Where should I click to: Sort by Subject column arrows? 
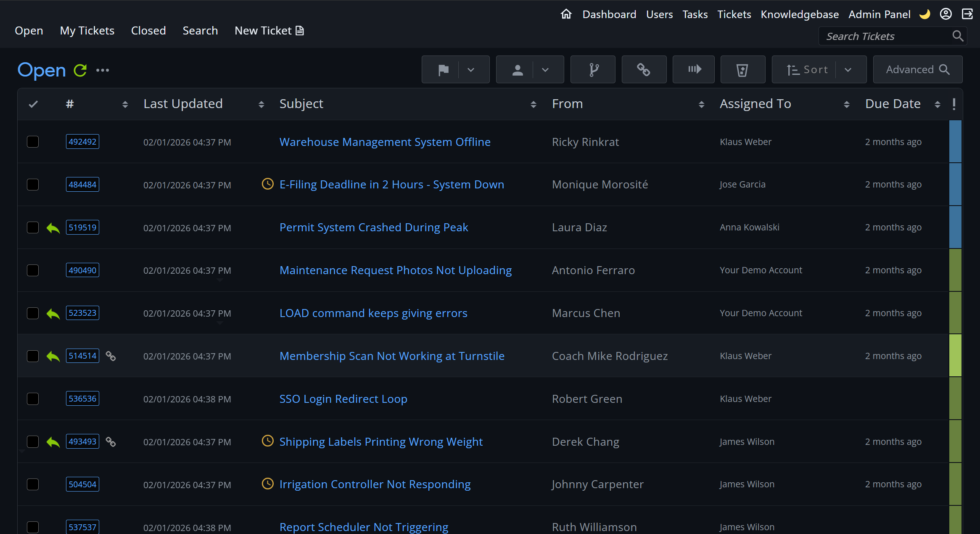[x=534, y=104]
